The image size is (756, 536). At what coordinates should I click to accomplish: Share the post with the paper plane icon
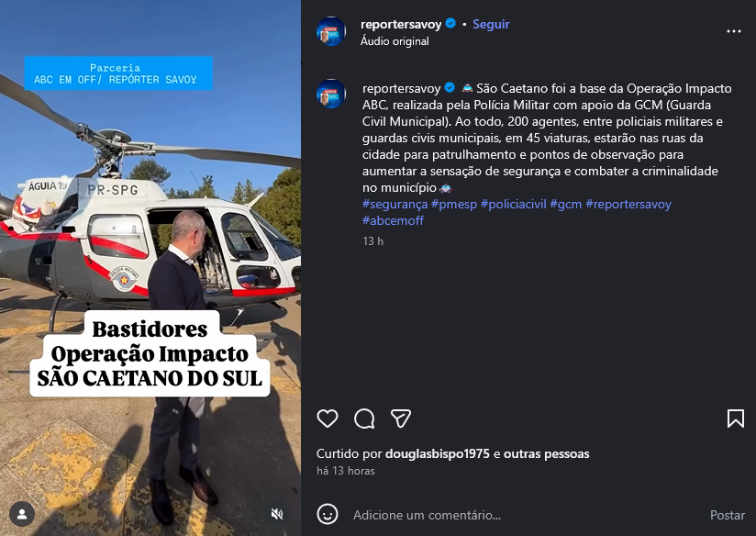(401, 419)
